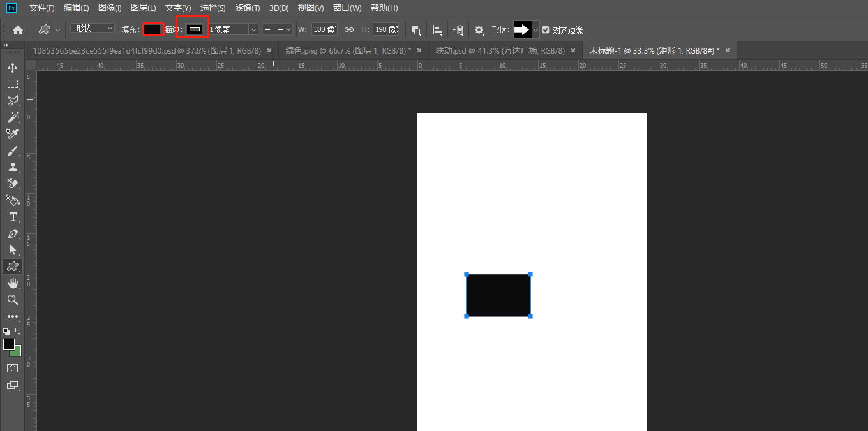Select the Rectangular Marquee tool
This screenshot has height=431, width=868.
[13, 84]
